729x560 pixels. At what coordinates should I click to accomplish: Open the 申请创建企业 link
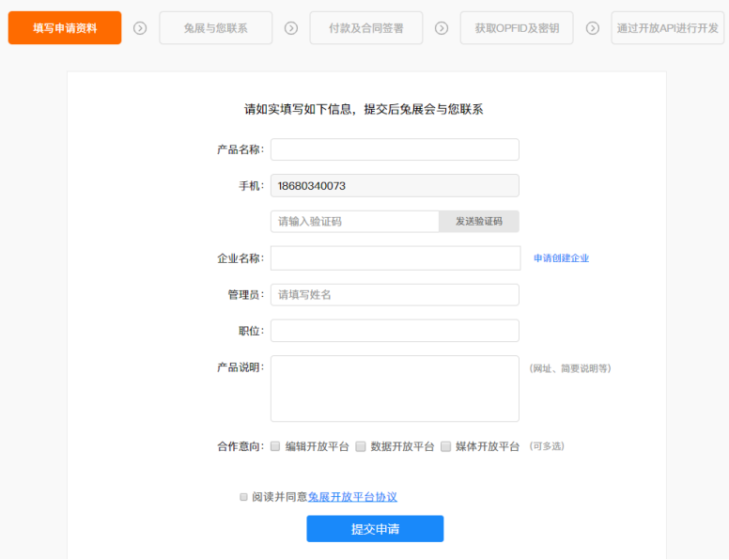[x=561, y=258]
